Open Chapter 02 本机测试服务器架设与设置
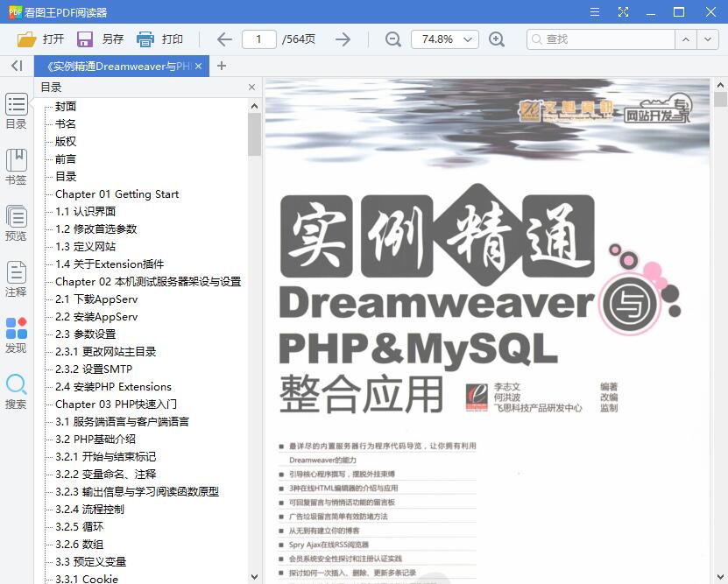This screenshot has width=728, height=584. (x=148, y=282)
